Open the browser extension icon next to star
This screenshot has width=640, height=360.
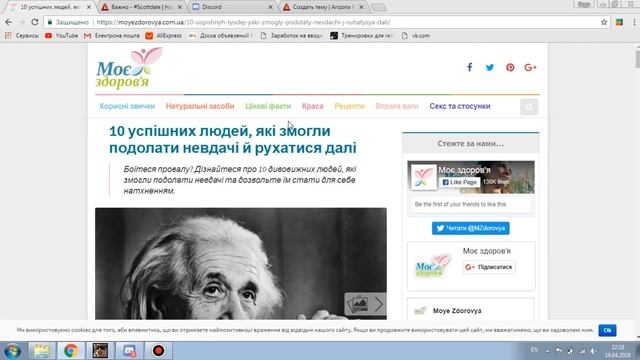(619, 22)
